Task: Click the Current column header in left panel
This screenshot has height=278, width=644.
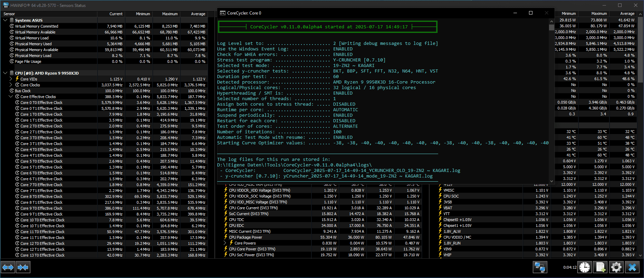Action: point(111,14)
